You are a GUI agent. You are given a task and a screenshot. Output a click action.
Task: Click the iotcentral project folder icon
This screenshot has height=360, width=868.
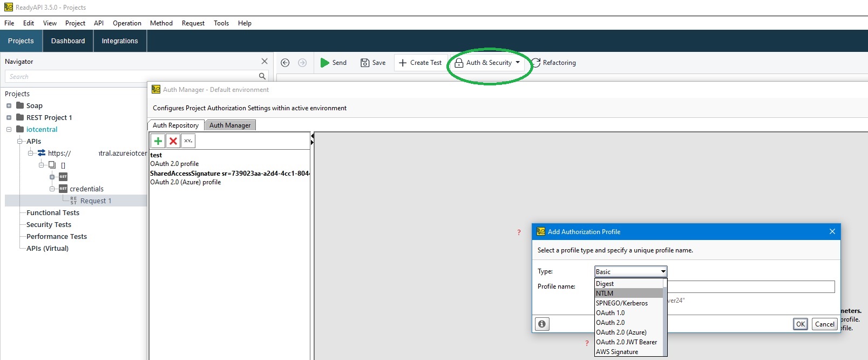[20, 129]
